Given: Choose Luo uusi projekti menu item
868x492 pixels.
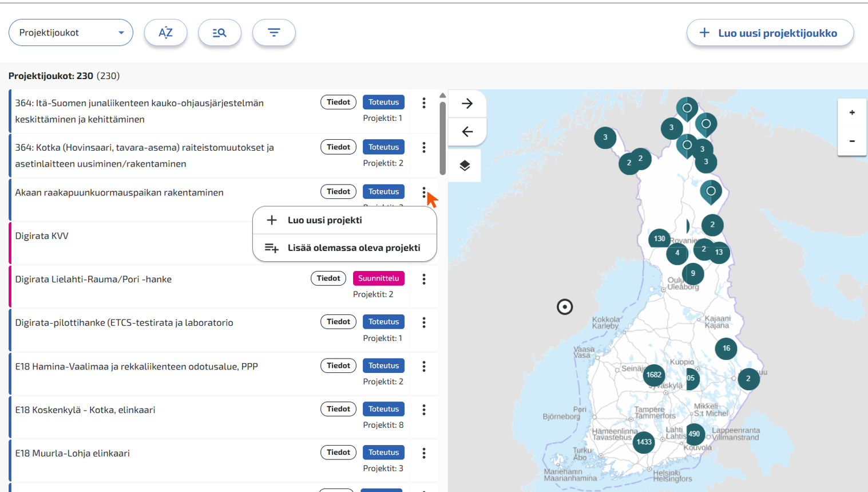Looking at the screenshot, I should pyautogui.click(x=344, y=220).
